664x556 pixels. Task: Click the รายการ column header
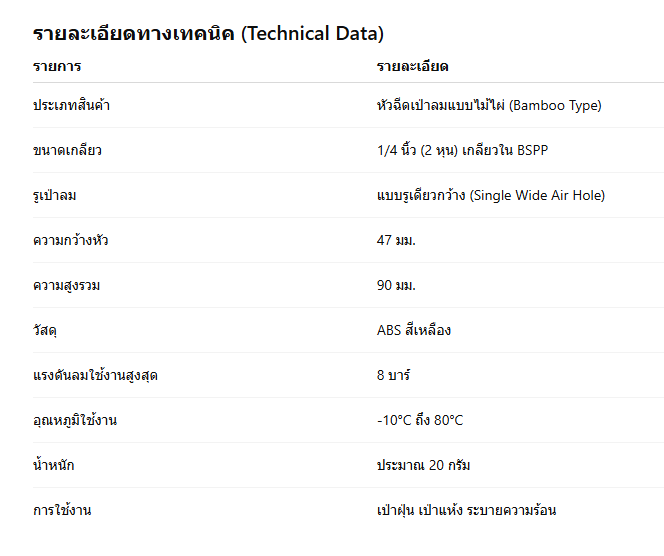[x=57, y=66]
